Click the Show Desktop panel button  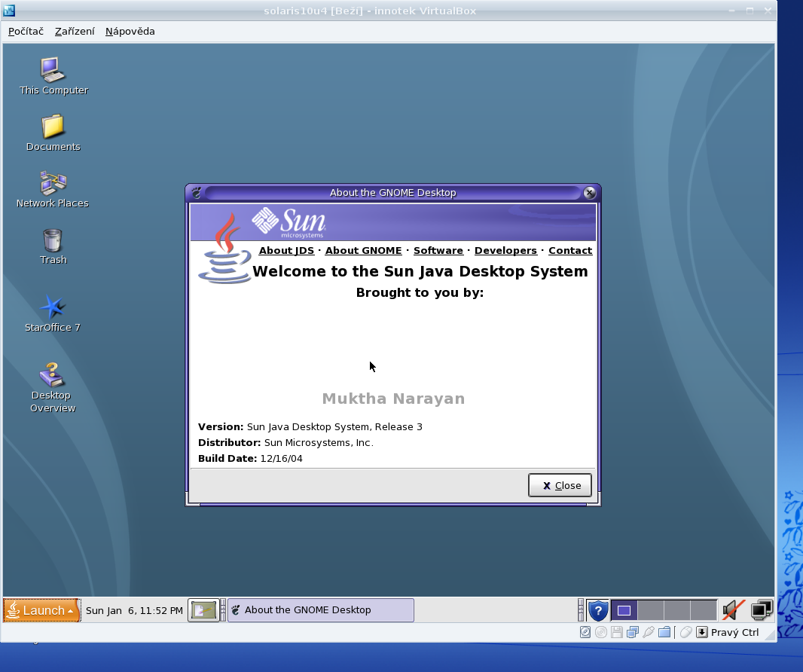[x=203, y=610]
